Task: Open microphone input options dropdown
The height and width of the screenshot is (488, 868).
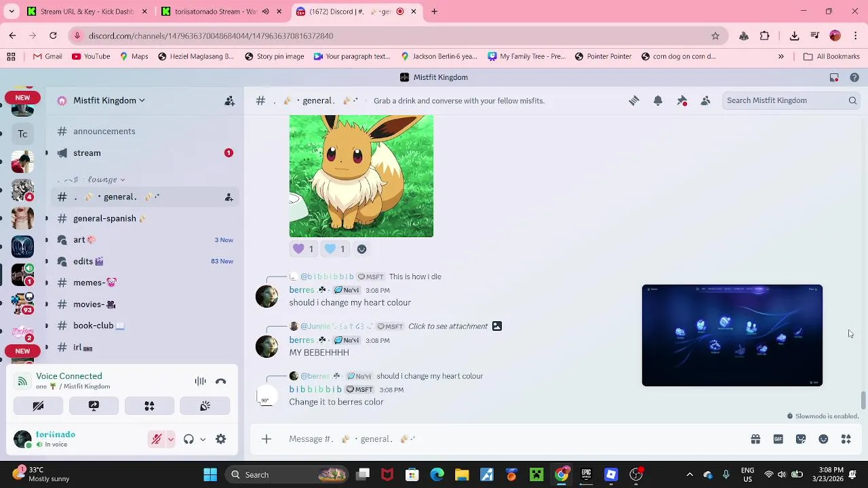Action: pos(170,439)
